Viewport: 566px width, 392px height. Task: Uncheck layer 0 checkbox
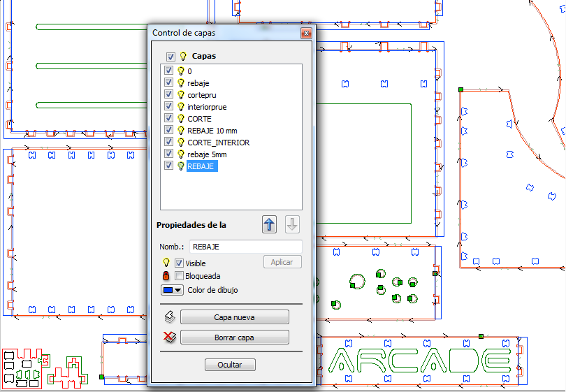click(x=168, y=71)
